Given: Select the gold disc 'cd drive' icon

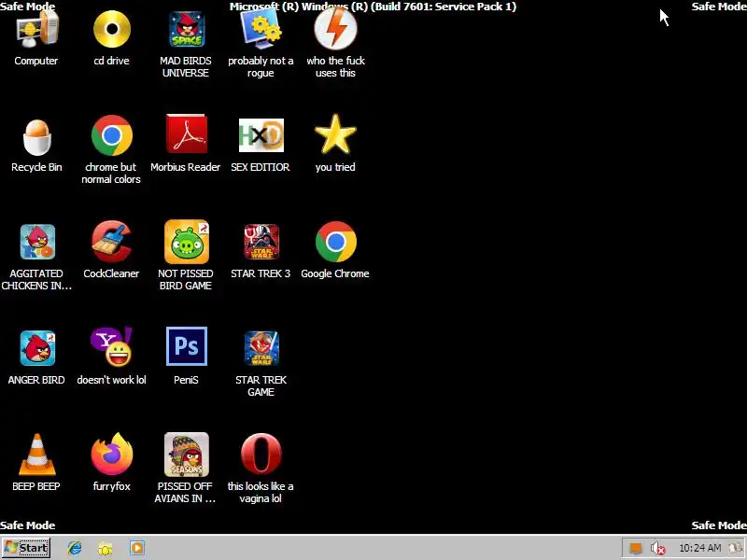Looking at the screenshot, I should 111,30.
